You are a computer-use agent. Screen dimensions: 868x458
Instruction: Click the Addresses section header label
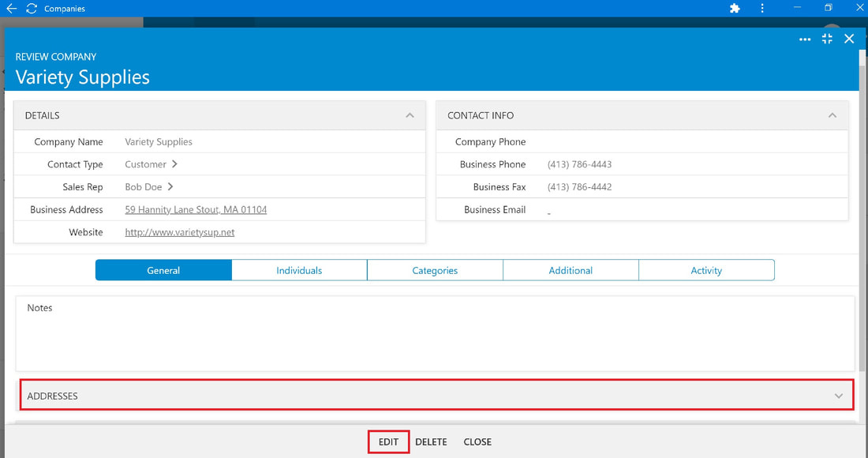[x=53, y=396]
